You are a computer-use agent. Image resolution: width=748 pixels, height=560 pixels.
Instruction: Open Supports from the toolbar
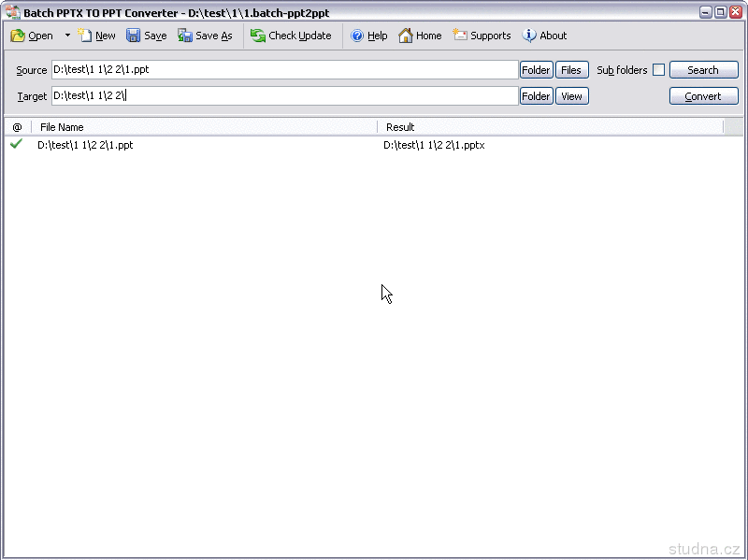pos(482,36)
